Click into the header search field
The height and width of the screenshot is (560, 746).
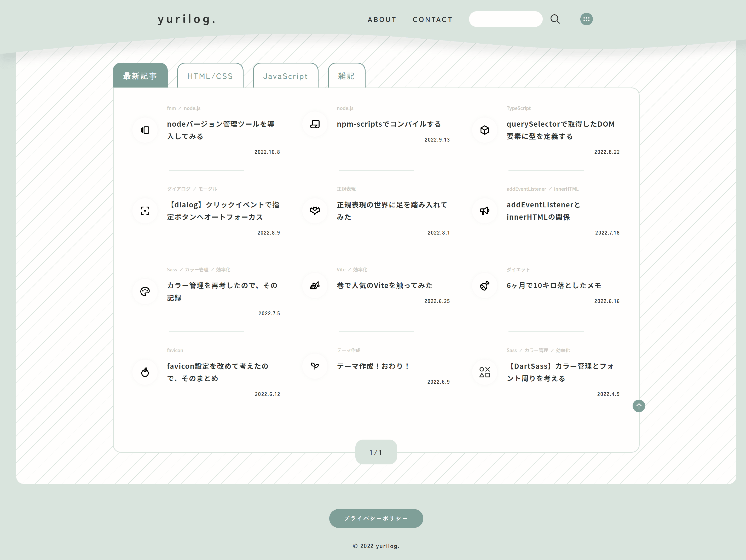(x=505, y=19)
